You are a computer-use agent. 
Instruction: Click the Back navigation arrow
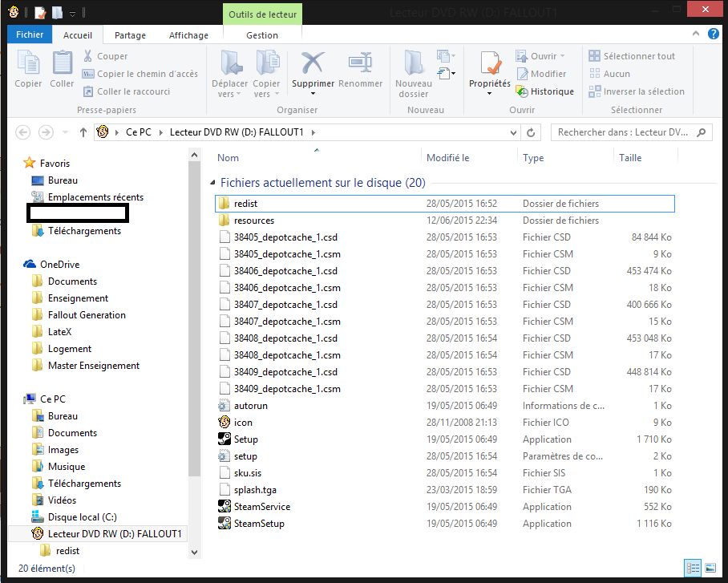[x=23, y=132]
